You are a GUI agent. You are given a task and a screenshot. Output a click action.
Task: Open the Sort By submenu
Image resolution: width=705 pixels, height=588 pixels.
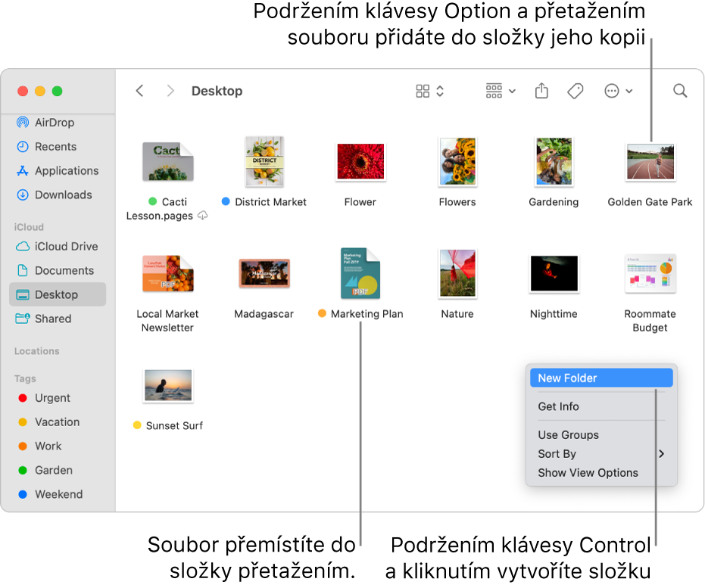click(x=601, y=454)
